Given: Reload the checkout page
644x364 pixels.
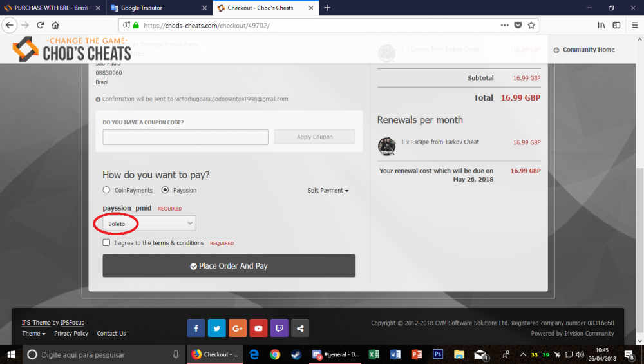Looking at the screenshot, I should tap(40, 25).
